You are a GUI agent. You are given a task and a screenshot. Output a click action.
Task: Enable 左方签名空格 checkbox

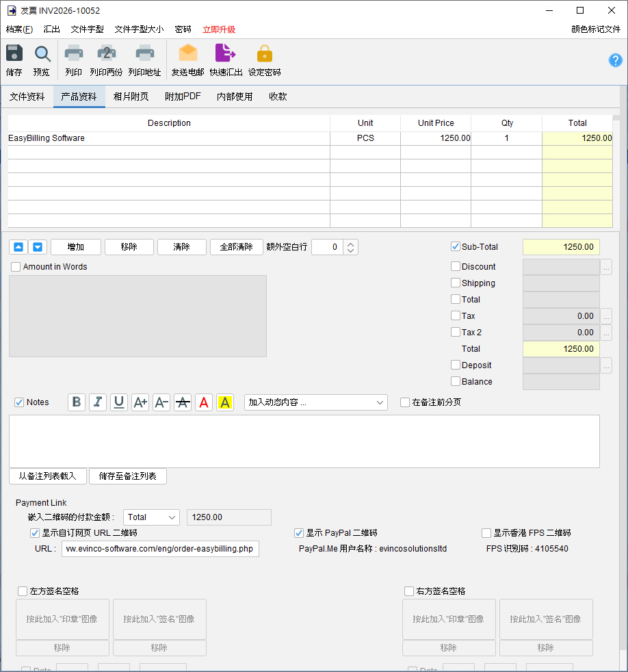click(x=23, y=591)
